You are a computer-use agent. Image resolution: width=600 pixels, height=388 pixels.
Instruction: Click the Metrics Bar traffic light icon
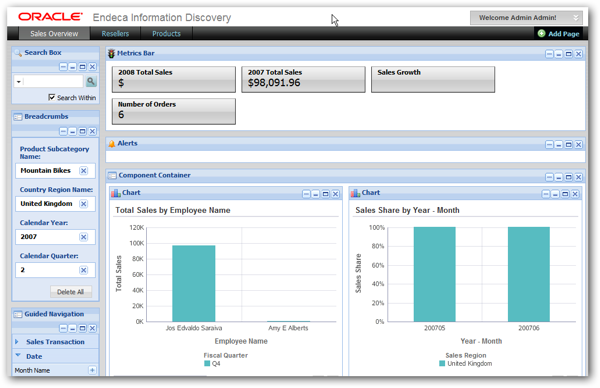(x=111, y=53)
